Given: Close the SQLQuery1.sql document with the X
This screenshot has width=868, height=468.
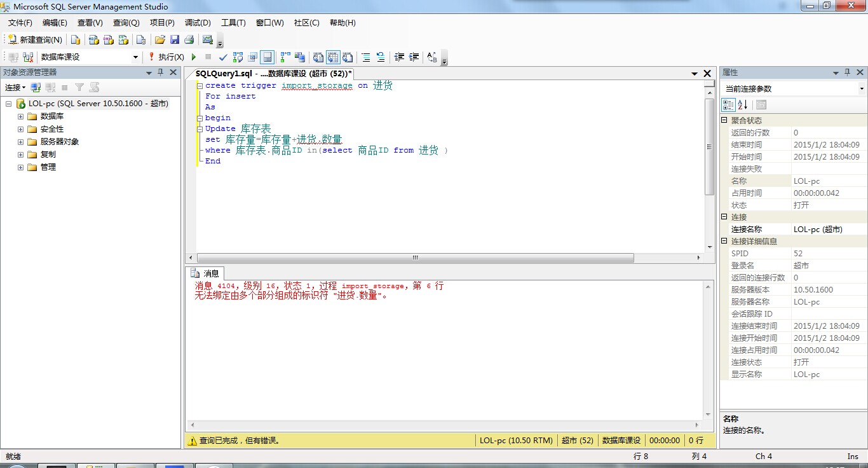Looking at the screenshot, I should [707, 74].
